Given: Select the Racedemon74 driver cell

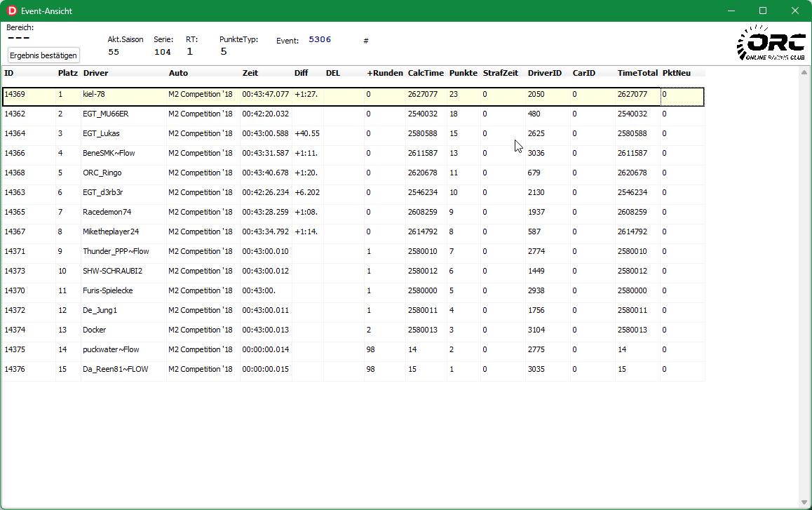Looking at the screenshot, I should coord(107,212).
